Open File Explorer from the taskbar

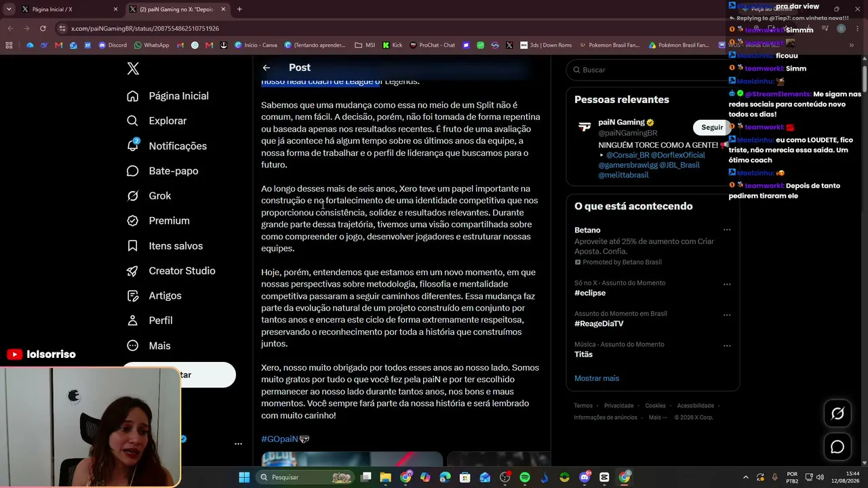click(386, 477)
